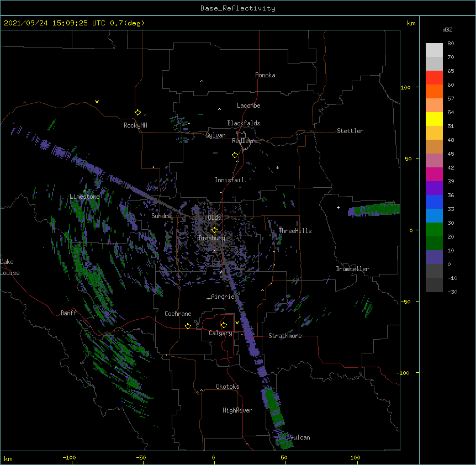Viewport: 476px width, 465px height.
Task: Click the Innisfail label
Action: coord(230,180)
